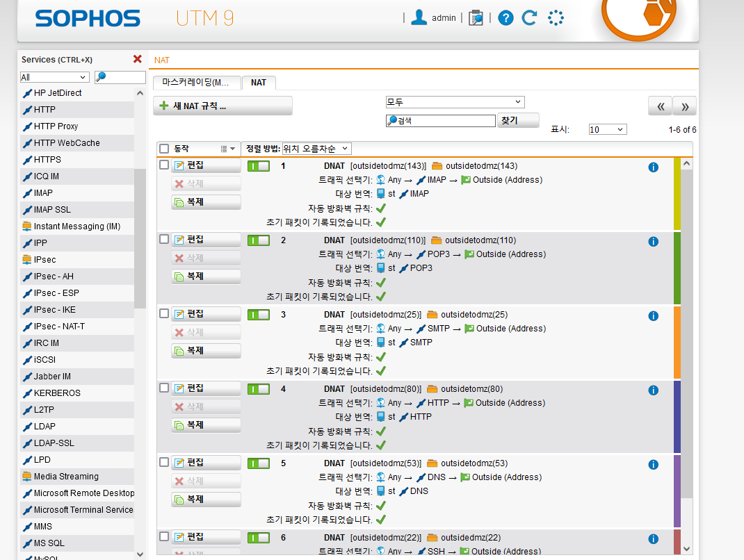
Task: Open the Services All filter dropdown
Action: point(54,77)
